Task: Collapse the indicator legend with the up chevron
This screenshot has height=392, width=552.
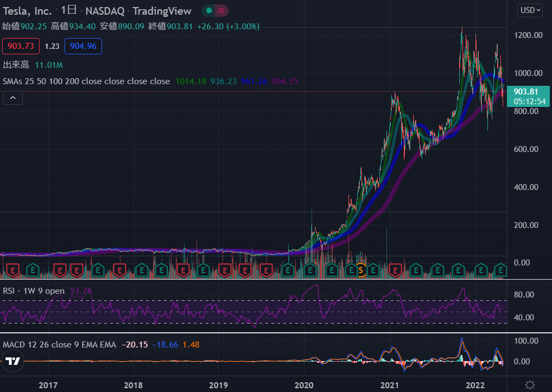Action: point(12,98)
